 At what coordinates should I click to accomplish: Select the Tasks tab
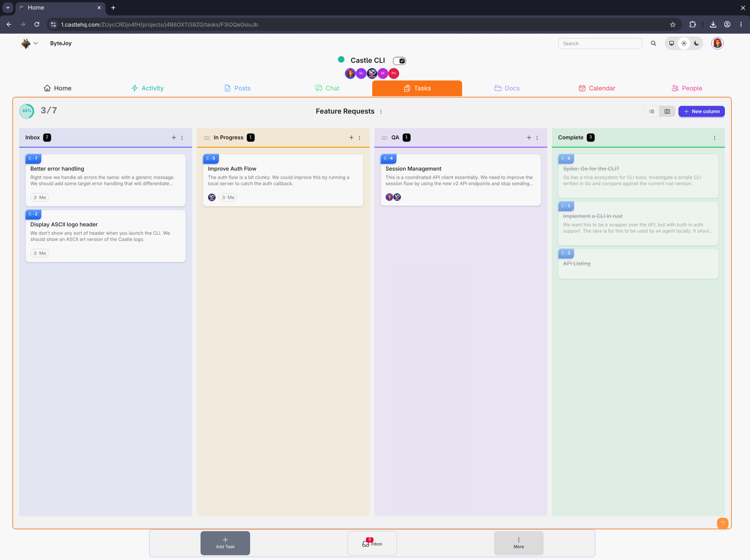[417, 88]
